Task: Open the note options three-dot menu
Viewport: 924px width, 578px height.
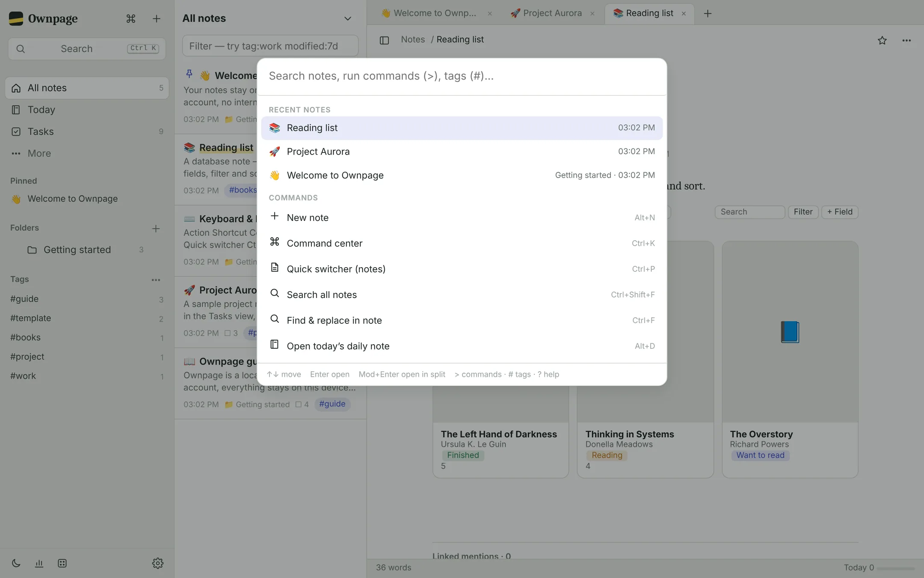Action: [x=906, y=40]
